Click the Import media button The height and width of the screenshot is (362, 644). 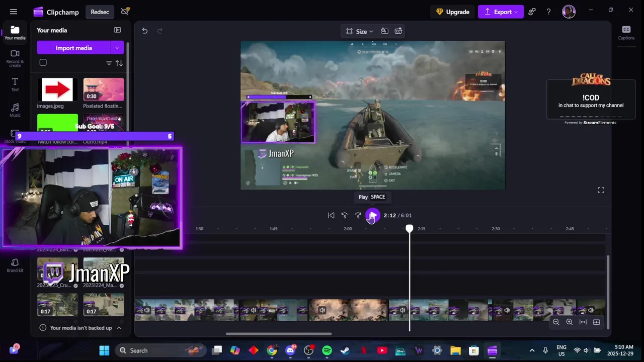(x=73, y=48)
